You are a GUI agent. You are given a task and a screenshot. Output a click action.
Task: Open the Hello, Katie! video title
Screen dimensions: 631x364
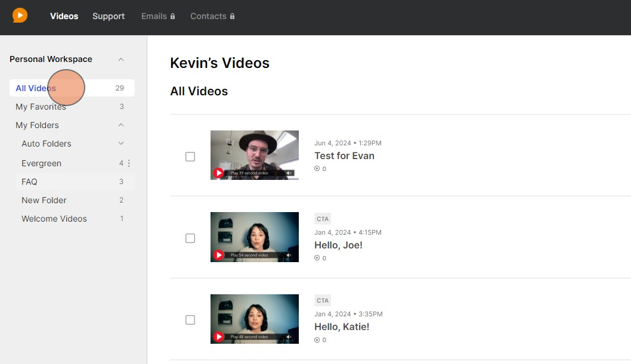(342, 326)
